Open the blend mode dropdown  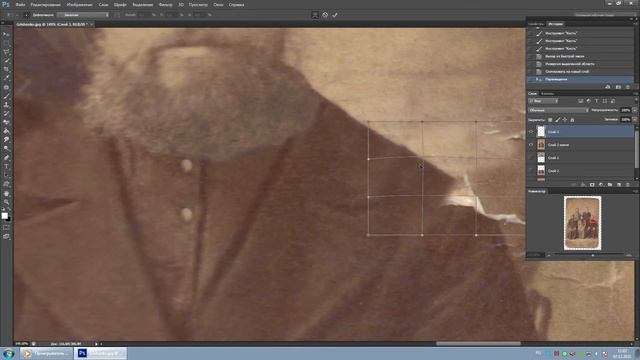click(558, 110)
